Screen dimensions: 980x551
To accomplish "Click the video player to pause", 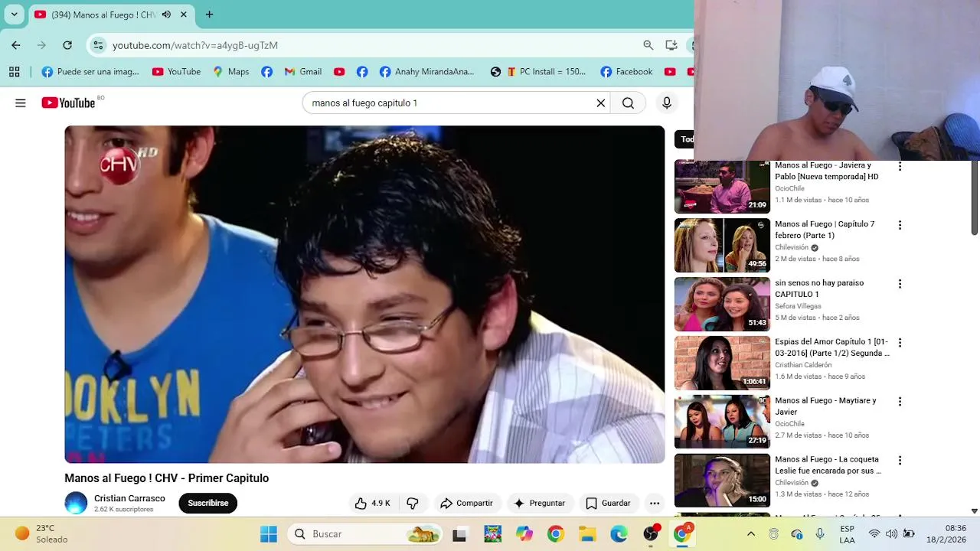I will click(x=364, y=295).
